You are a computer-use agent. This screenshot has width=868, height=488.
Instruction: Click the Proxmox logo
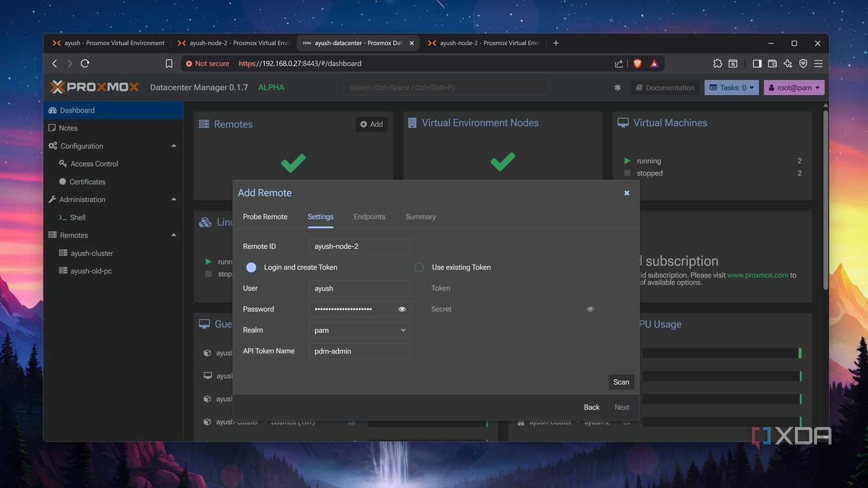[94, 87]
